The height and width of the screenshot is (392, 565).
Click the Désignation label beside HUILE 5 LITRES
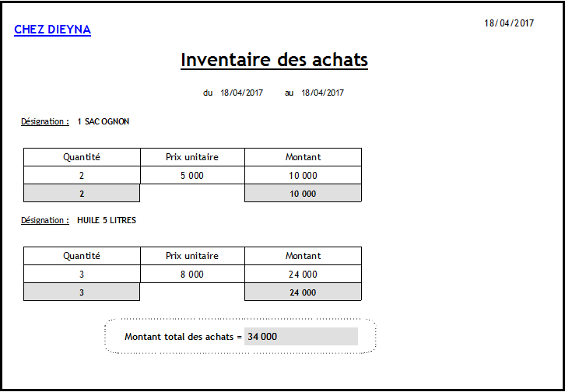45,220
